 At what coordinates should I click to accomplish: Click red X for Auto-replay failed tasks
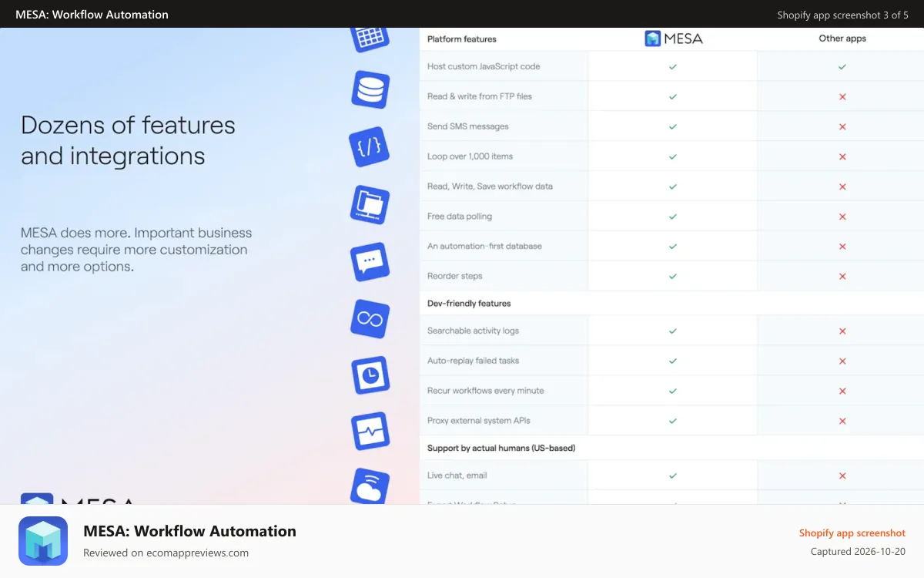pyautogui.click(x=842, y=361)
